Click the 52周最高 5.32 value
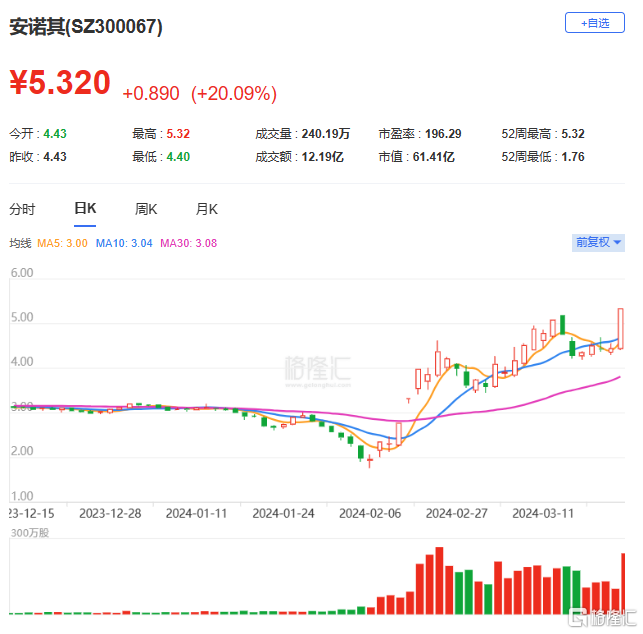This screenshot has width=643, height=634. pos(572,134)
